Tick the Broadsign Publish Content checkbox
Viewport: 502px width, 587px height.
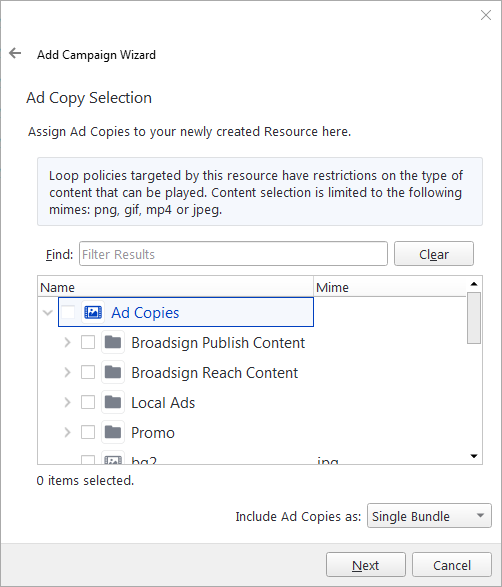(x=88, y=342)
